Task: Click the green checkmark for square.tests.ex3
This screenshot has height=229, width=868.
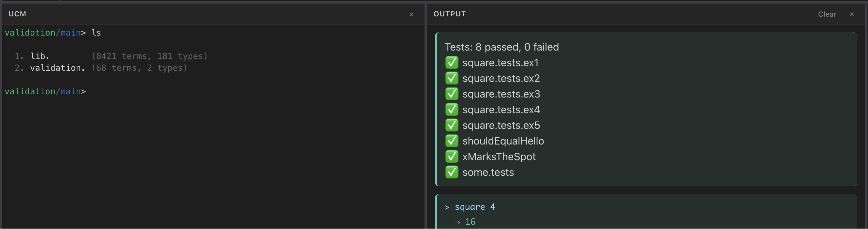Action: [x=452, y=94]
